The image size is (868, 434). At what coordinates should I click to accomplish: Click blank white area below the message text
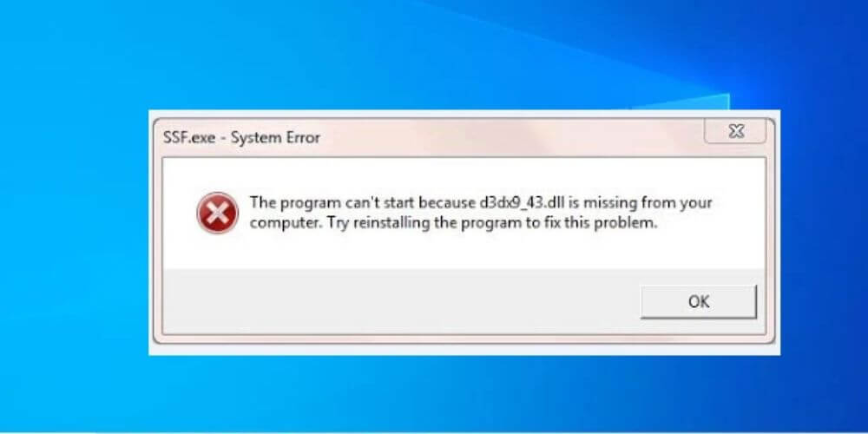tap(465, 252)
